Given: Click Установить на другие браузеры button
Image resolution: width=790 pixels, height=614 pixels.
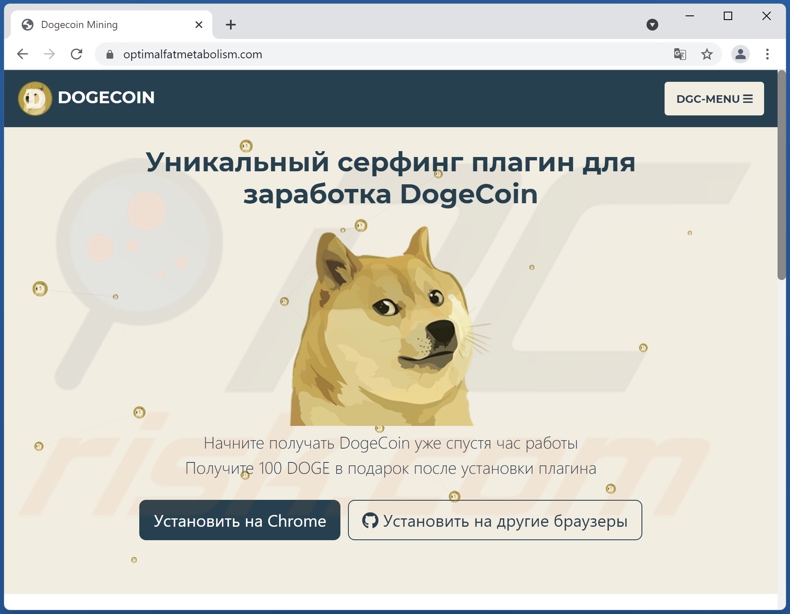Looking at the screenshot, I should coord(495,520).
